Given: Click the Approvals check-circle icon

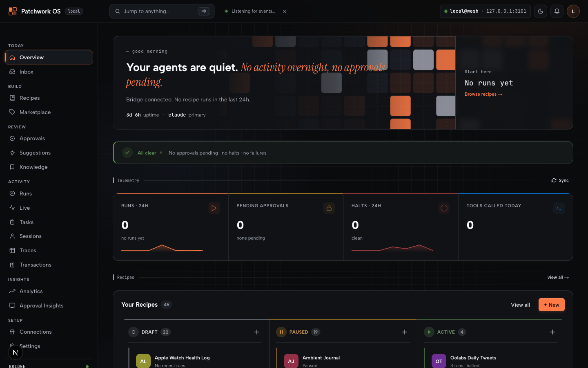Looking at the screenshot, I should tap(12, 139).
